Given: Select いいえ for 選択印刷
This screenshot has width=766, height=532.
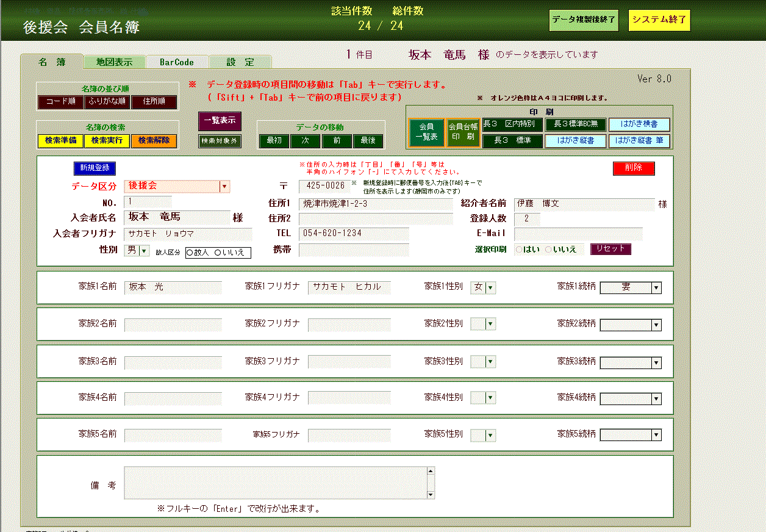Looking at the screenshot, I should [549, 250].
